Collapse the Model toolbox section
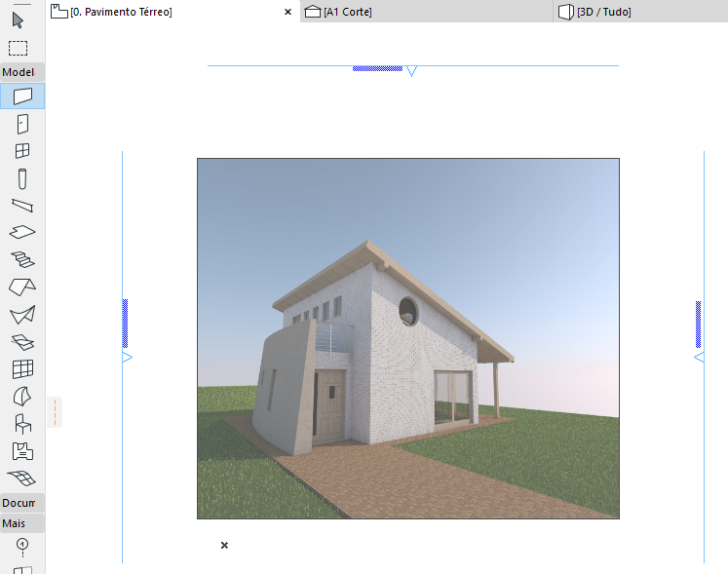The image size is (728, 574). (22, 72)
